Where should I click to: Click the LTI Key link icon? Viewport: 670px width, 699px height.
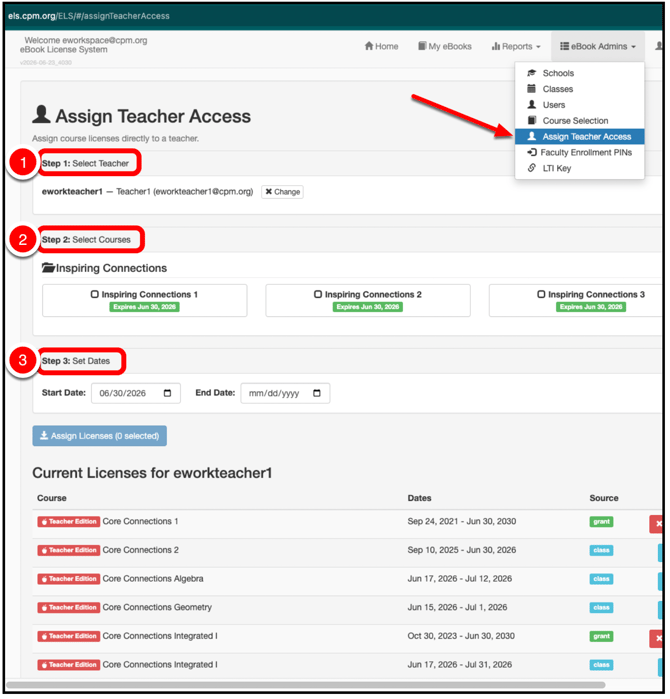[534, 168]
